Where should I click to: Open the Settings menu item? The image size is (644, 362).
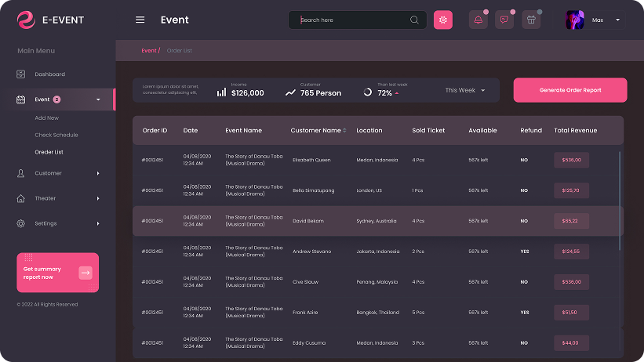click(x=45, y=223)
